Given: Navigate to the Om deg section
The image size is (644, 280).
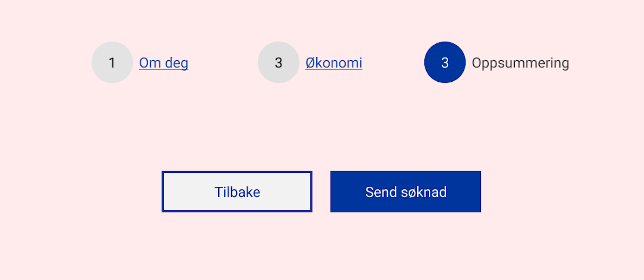Looking at the screenshot, I should tap(164, 63).
